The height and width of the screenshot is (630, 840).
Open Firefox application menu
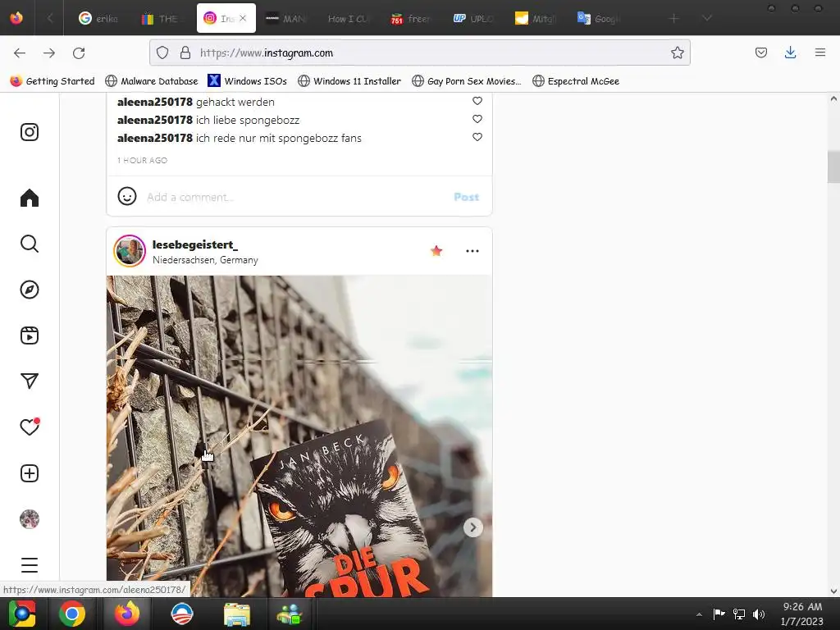820,52
